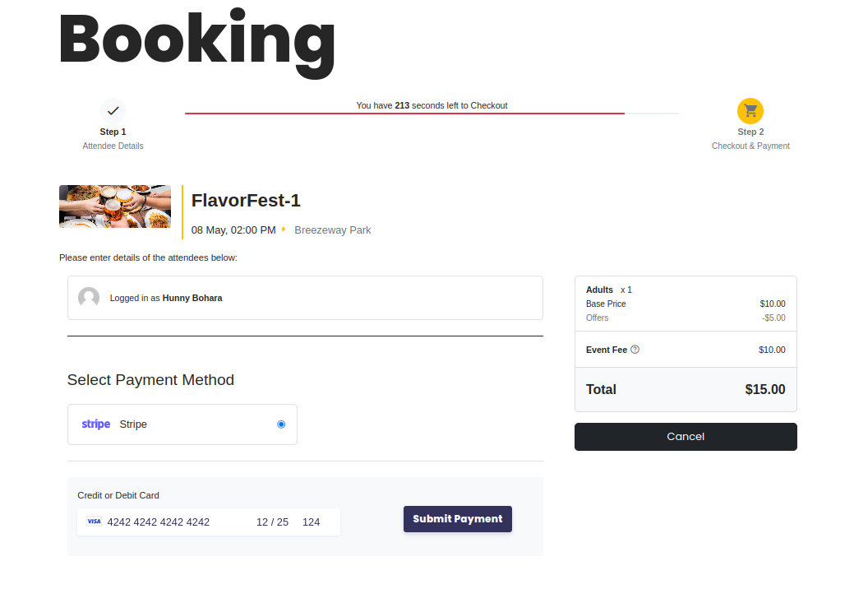Click the Breezeway Park venue text
This screenshot has width=868, height=589.
point(333,230)
